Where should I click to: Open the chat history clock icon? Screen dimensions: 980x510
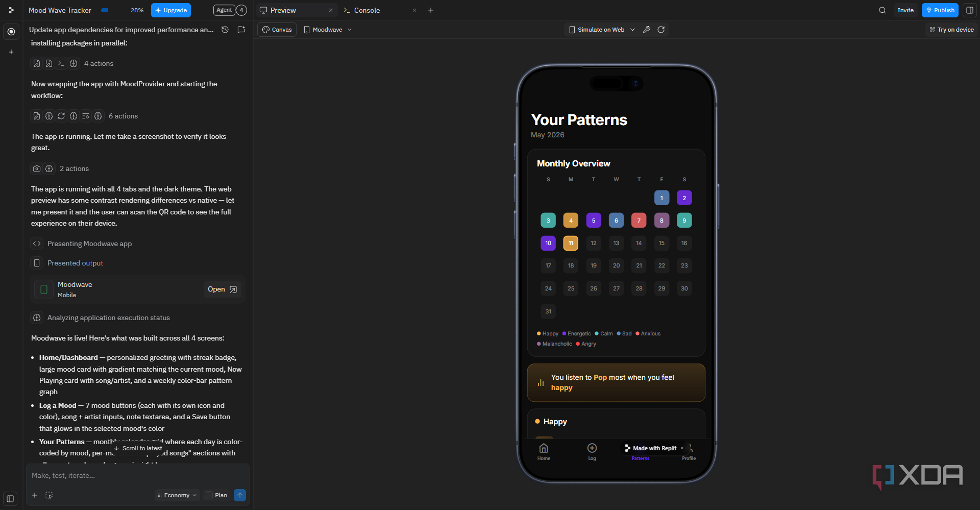225,30
